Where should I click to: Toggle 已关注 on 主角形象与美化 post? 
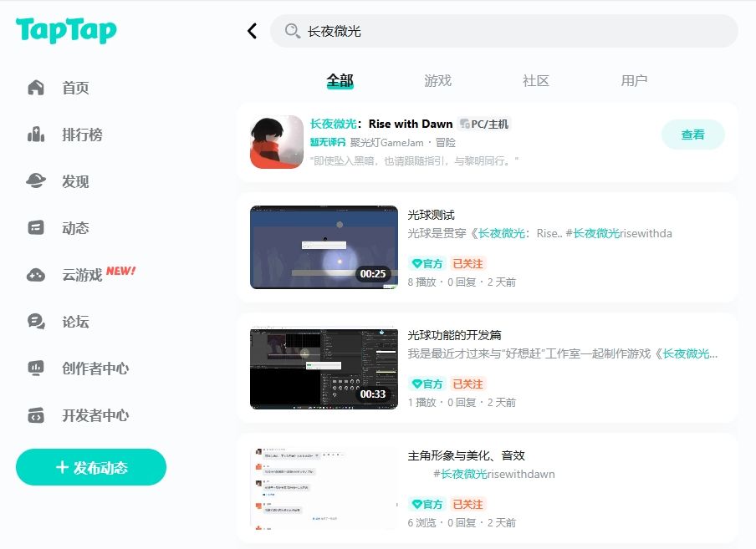[467, 504]
